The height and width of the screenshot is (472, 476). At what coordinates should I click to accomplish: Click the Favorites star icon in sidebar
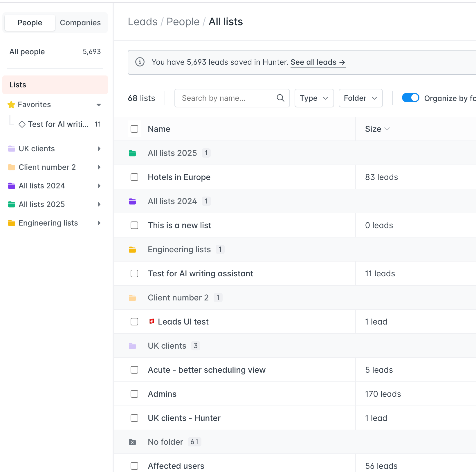coord(11,105)
